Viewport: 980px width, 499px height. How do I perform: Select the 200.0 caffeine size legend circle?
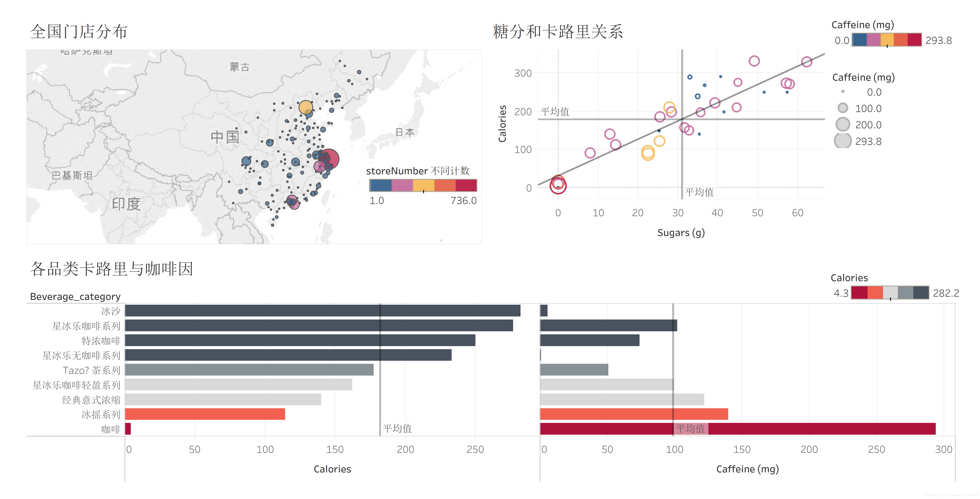click(843, 125)
